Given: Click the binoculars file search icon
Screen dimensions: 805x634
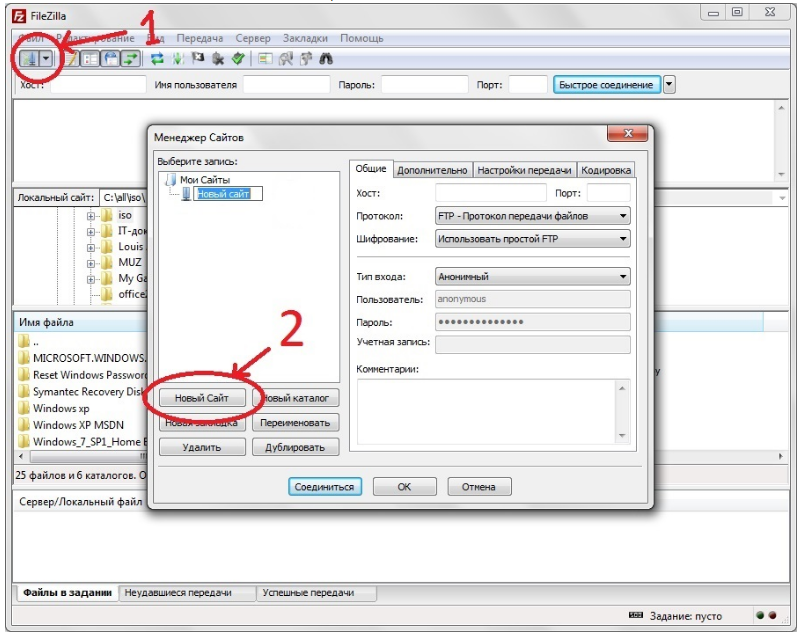Looking at the screenshot, I should coord(326,59).
